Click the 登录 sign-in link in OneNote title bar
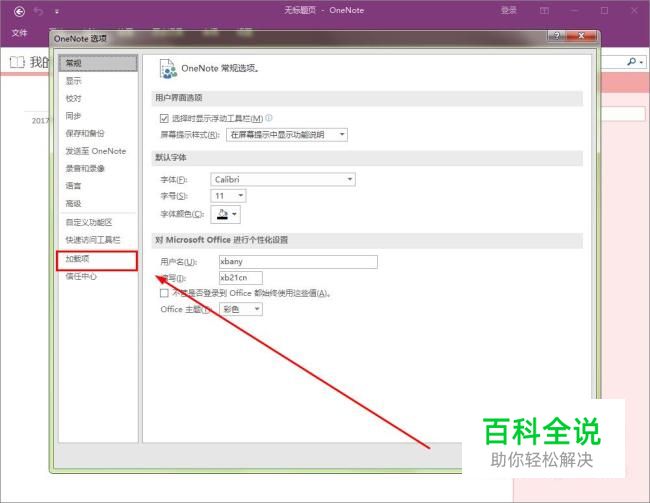 pyautogui.click(x=509, y=10)
